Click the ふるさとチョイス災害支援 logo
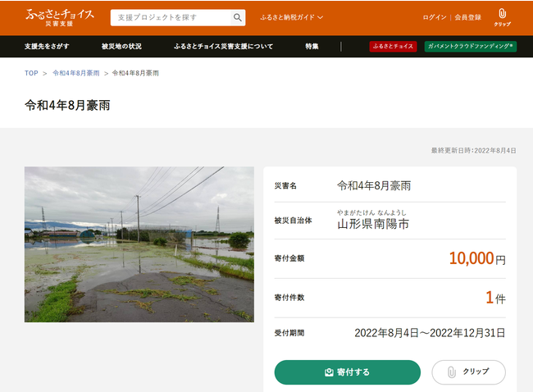Viewport: 533px width, 392px height. 59,17
